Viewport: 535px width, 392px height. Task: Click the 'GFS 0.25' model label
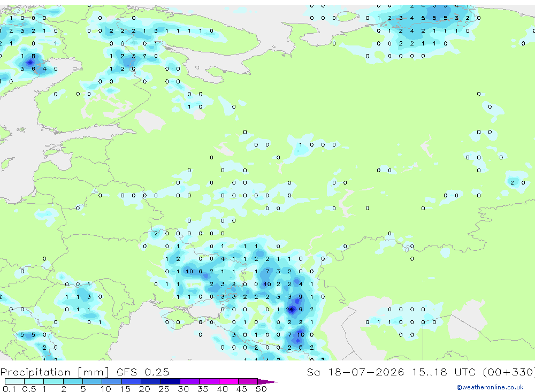pyautogui.click(x=143, y=372)
